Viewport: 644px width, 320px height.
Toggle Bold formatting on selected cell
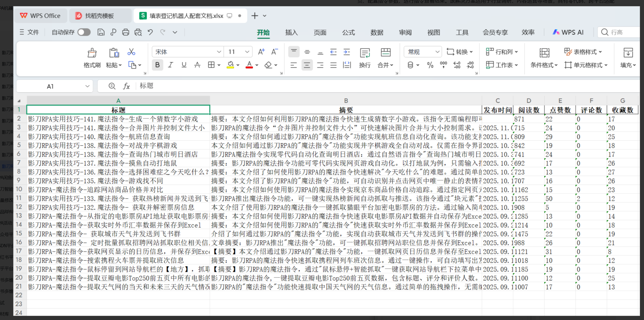click(157, 65)
